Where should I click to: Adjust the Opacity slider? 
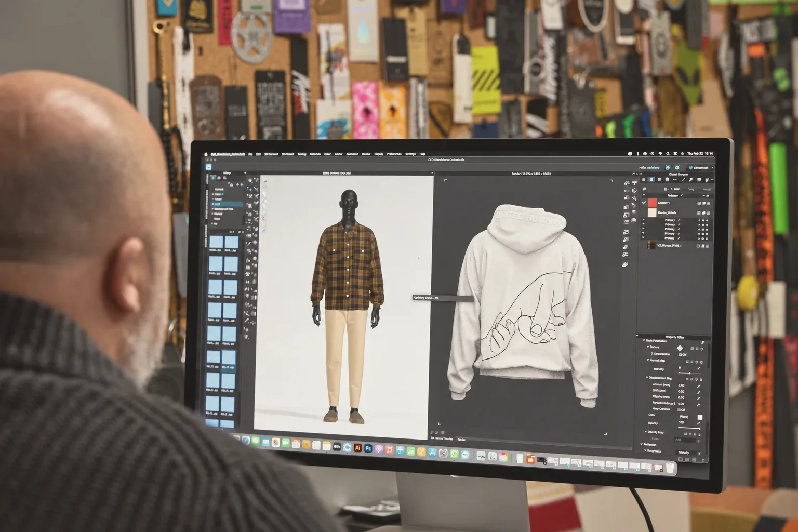(x=689, y=428)
